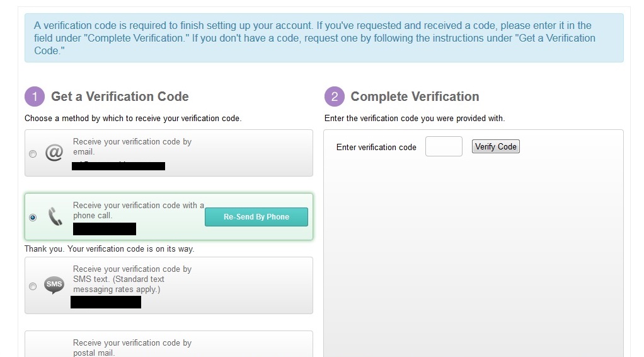Click the phone handset icon

[x=55, y=217]
